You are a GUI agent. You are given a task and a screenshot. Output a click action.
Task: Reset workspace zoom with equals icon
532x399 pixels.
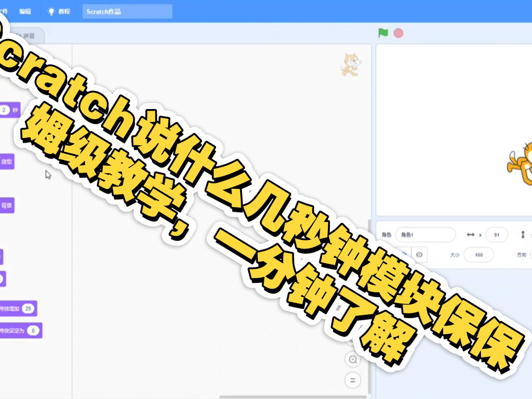click(x=353, y=380)
